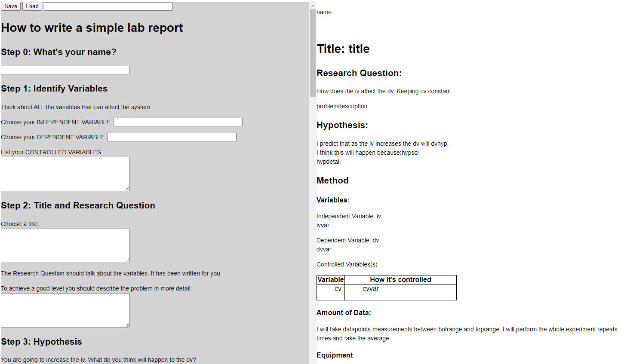Click the Load button

tap(32, 6)
